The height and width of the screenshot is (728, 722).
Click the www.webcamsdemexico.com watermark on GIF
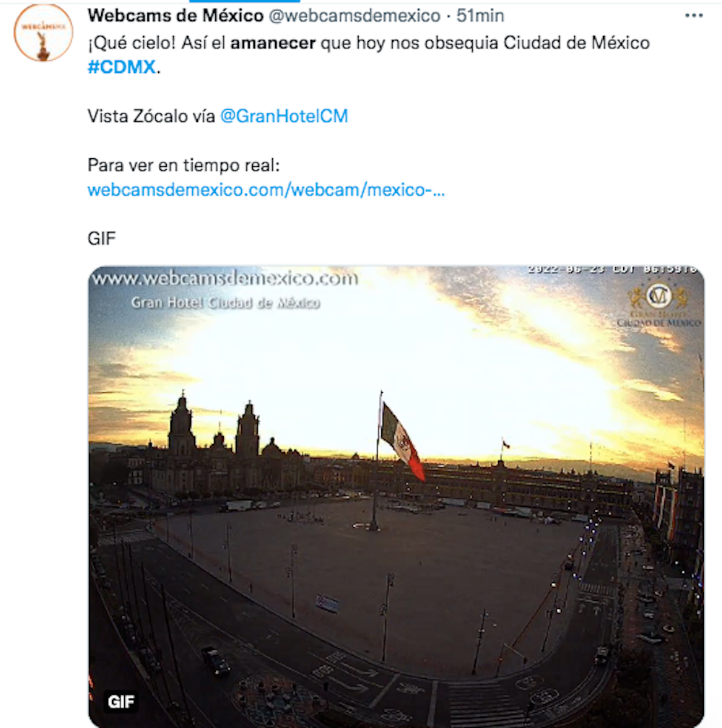click(x=225, y=279)
